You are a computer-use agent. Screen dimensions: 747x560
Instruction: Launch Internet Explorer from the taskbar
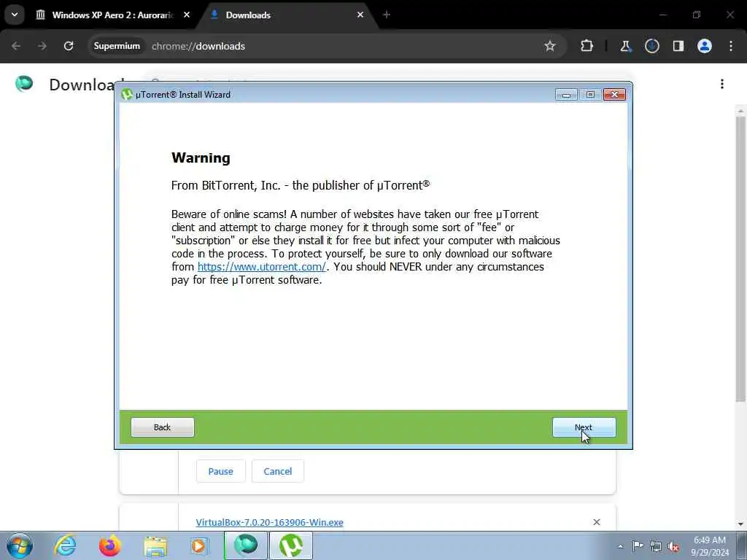(x=65, y=545)
